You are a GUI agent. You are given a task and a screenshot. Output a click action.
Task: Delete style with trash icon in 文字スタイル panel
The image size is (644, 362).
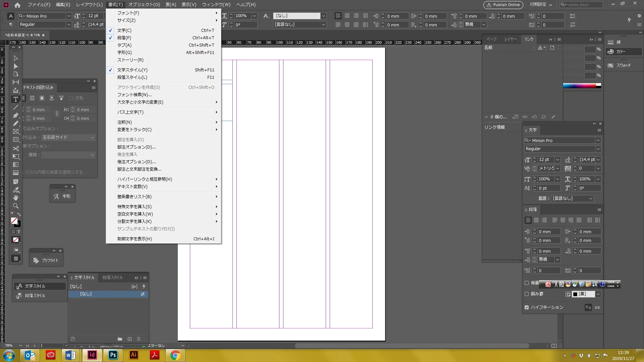(139, 339)
